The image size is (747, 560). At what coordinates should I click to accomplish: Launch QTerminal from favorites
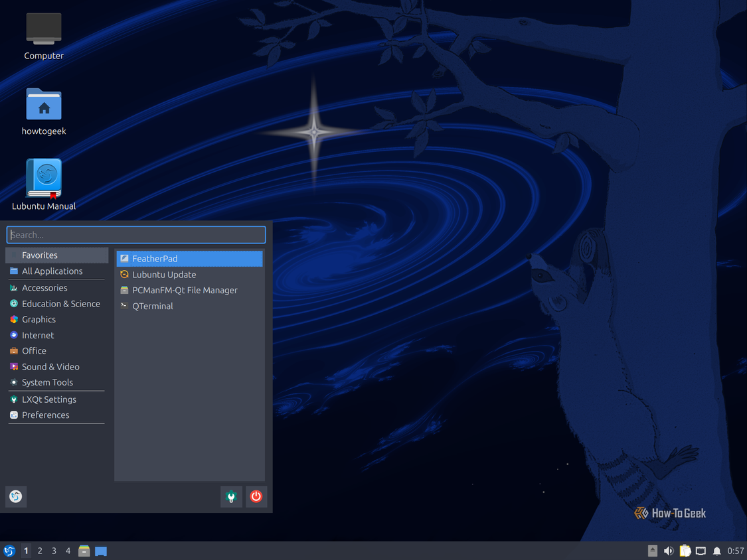click(x=190, y=306)
